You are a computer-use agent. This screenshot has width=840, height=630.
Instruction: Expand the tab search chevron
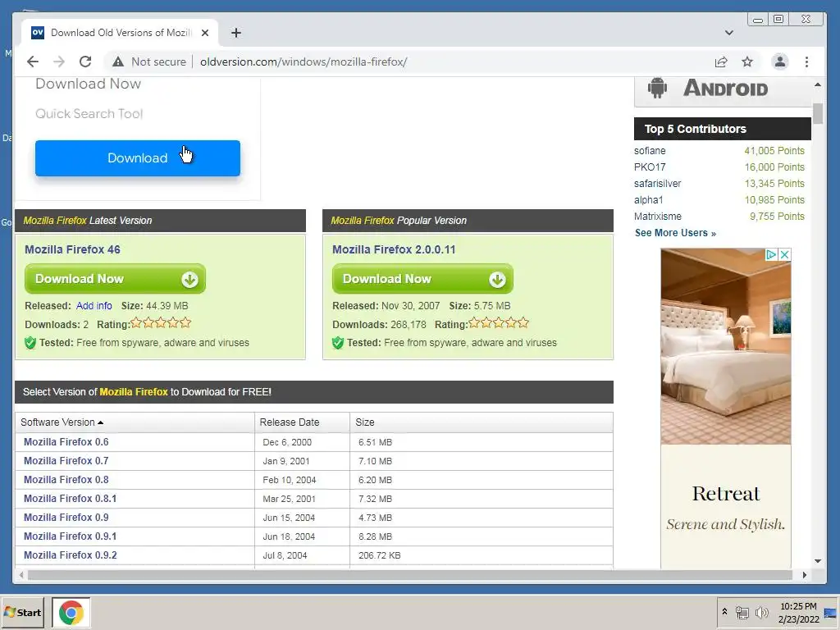point(729,33)
